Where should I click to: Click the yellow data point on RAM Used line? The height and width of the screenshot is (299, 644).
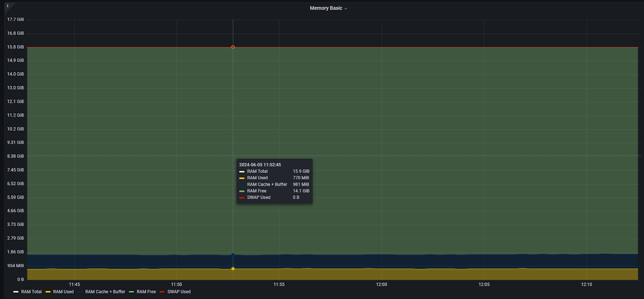[233, 269]
